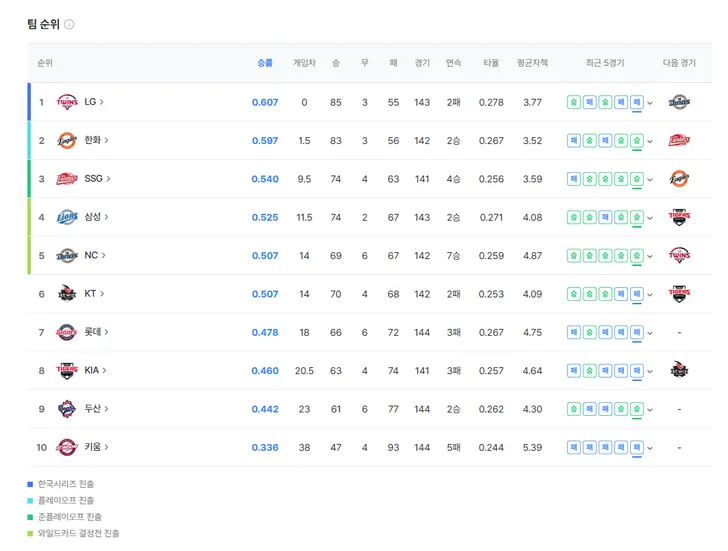Open next-game opponent logo in KIA row
728x551 pixels.
[x=679, y=370]
